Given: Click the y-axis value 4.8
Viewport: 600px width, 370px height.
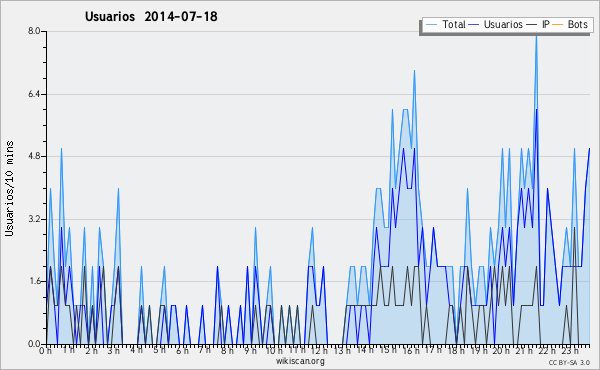Looking at the screenshot, I should [x=34, y=156].
